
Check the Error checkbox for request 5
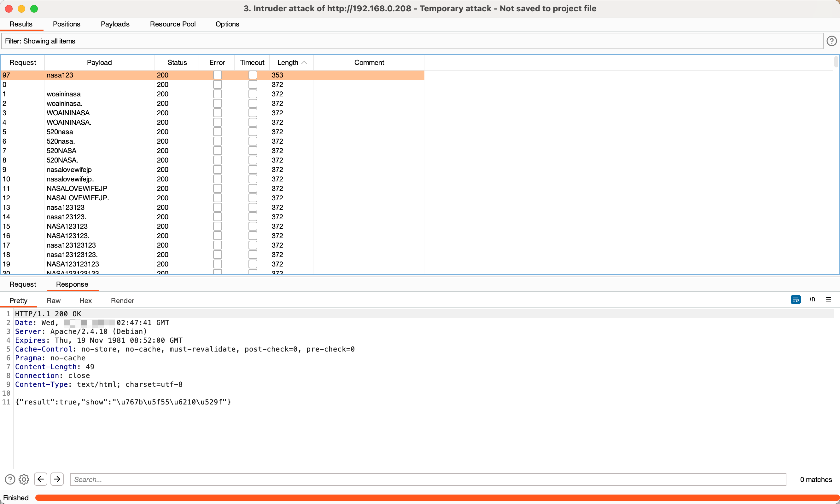coord(217,132)
